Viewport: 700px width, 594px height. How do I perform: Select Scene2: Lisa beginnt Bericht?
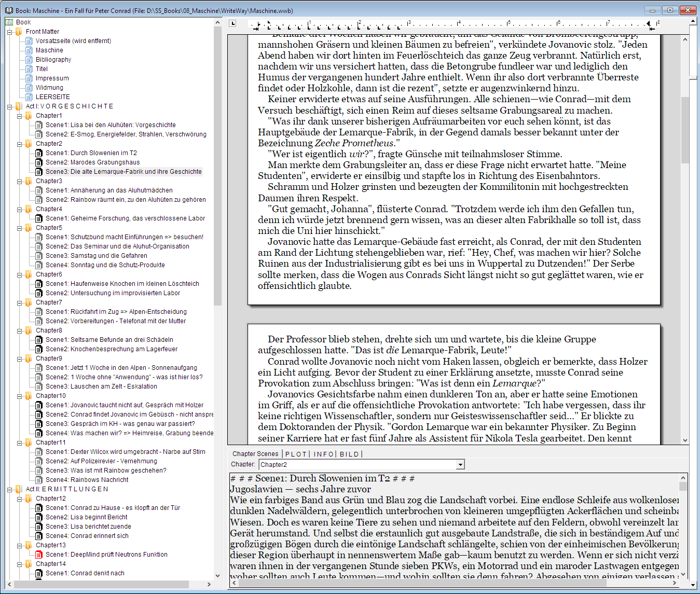(87, 517)
